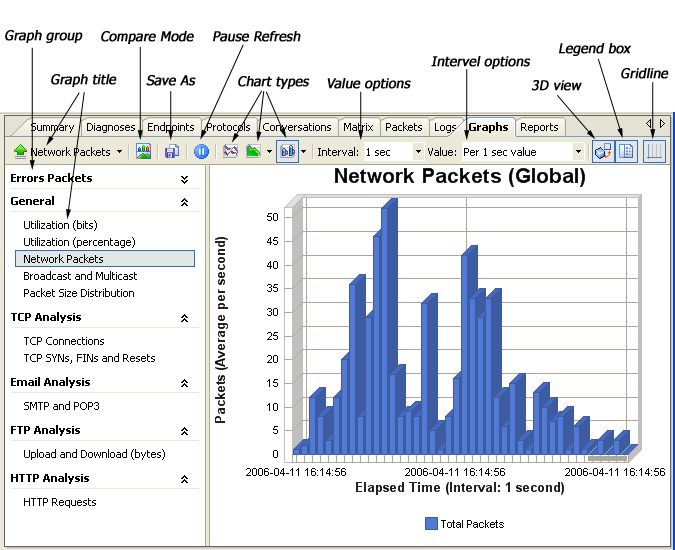Collapse the General group
Image resolution: width=675 pixels, height=550 pixels.
pyautogui.click(x=185, y=202)
